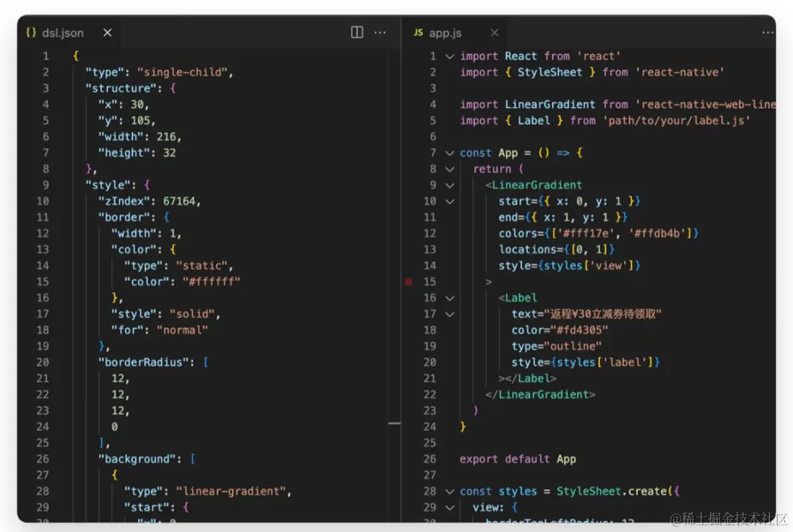This screenshot has height=532, width=793.
Task: Close the app.js tab
Action: tap(495, 33)
